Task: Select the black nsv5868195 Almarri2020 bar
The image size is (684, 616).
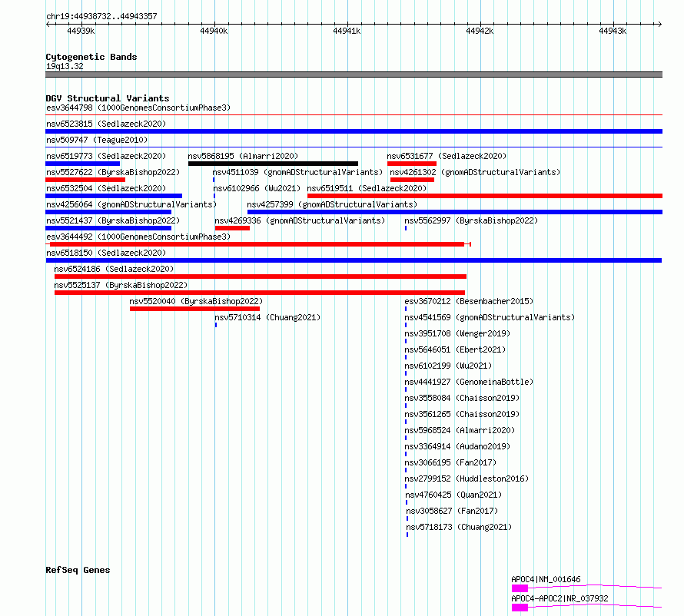Action: click(x=273, y=164)
